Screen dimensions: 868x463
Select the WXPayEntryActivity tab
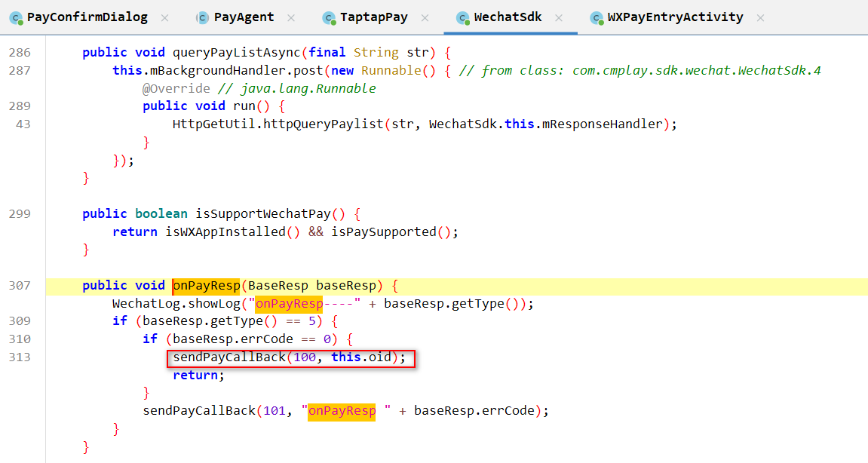[675, 17]
